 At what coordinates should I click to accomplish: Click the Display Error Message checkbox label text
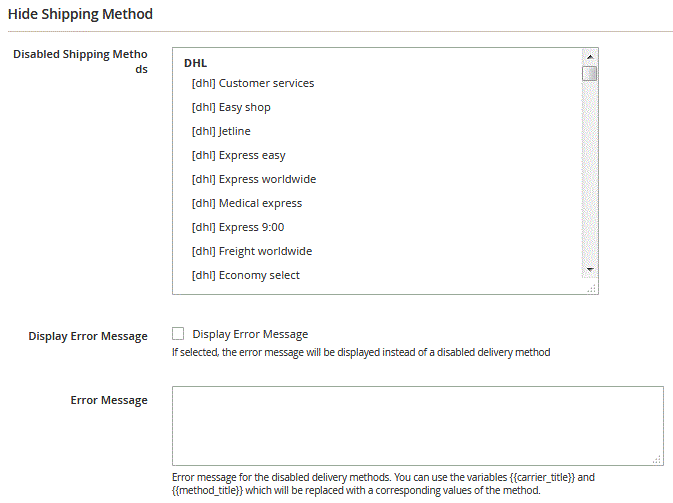(250, 334)
